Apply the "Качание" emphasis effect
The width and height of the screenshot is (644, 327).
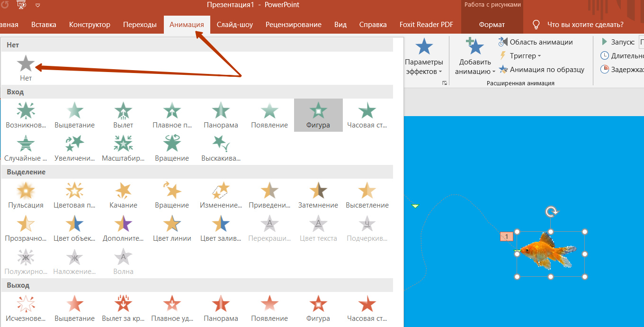(123, 195)
